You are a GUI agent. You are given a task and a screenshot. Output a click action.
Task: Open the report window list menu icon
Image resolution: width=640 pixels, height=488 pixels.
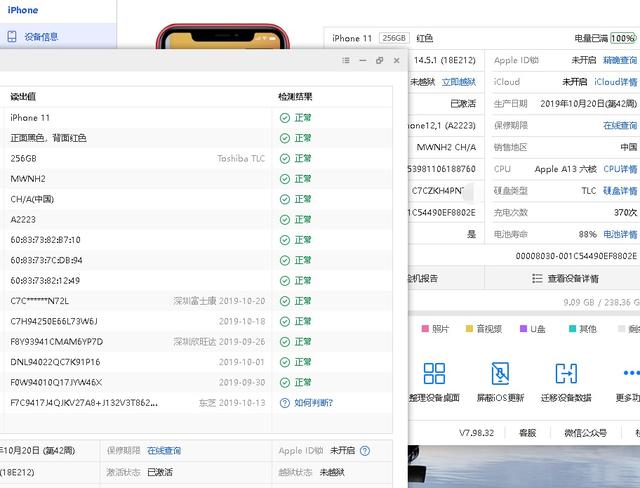[345, 60]
